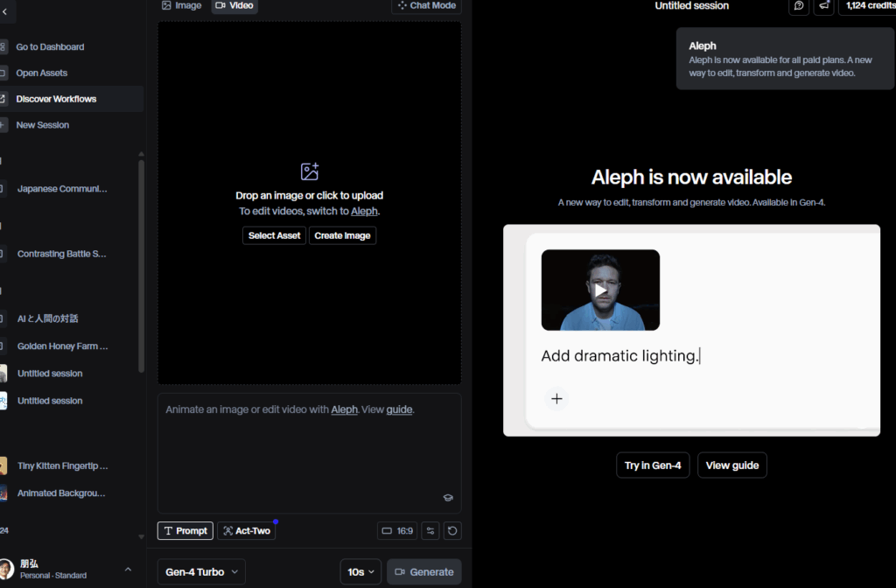896x588 pixels.
Task: Click the prompt text input field
Action: tap(309, 452)
